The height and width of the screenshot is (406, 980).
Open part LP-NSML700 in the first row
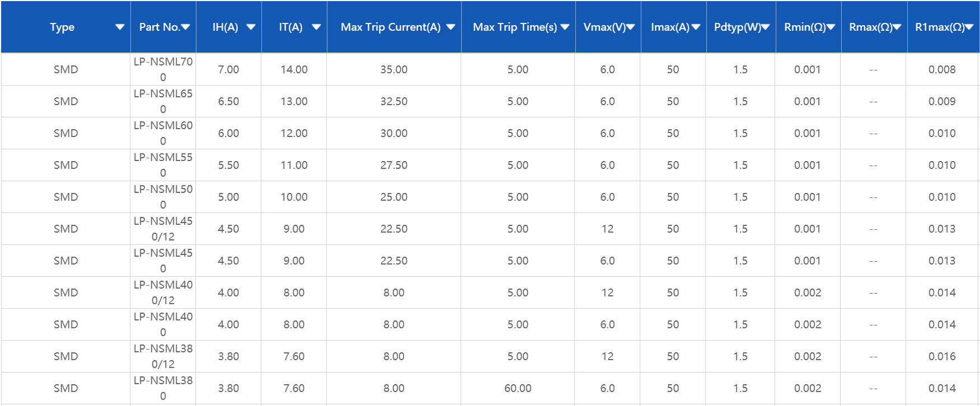pyautogui.click(x=163, y=69)
